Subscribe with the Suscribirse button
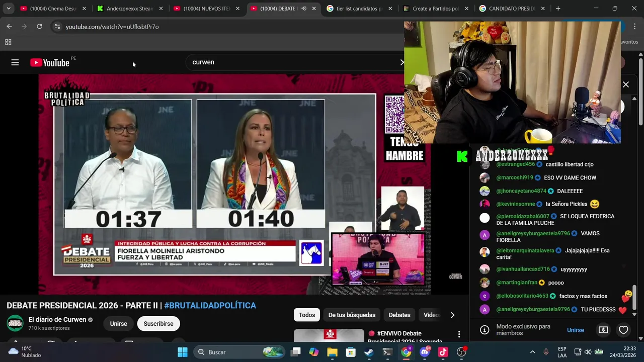 158,324
